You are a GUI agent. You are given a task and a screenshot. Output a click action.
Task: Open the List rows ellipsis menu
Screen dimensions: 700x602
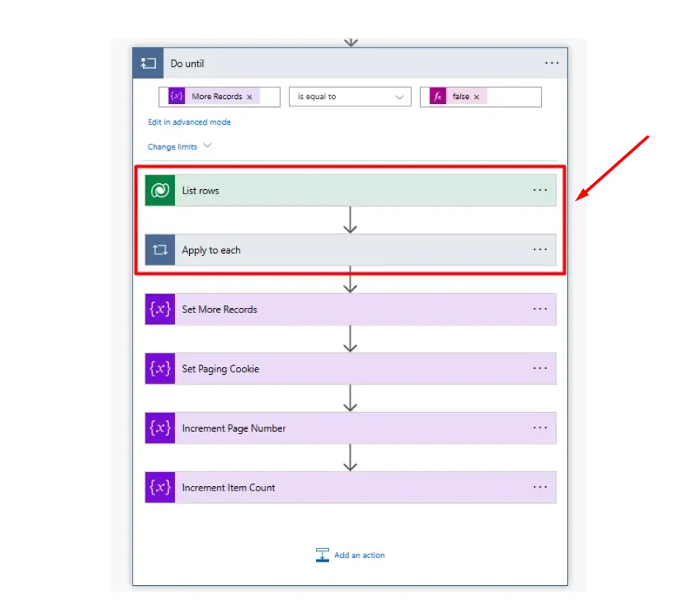(540, 190)
